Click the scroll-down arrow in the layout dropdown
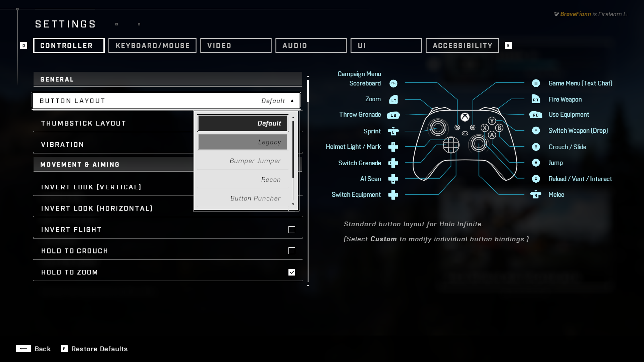Image resolution: width=644 pixels, height=362 pixels. click(293, 204)
